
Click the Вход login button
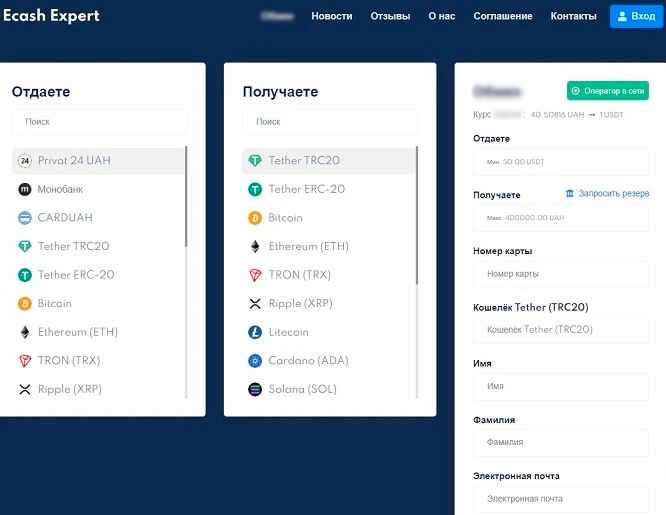(x=636, y=16)
